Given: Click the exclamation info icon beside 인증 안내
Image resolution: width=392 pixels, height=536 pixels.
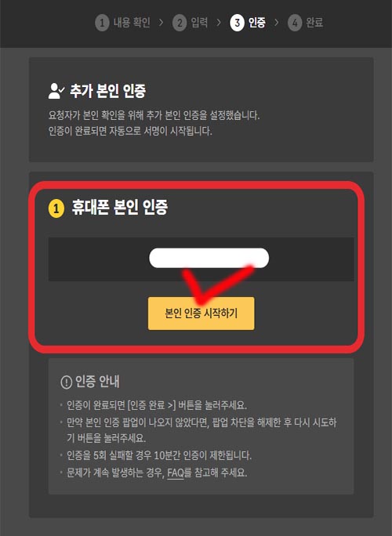Looking at the screenshot, I should [x=66, y=382].
